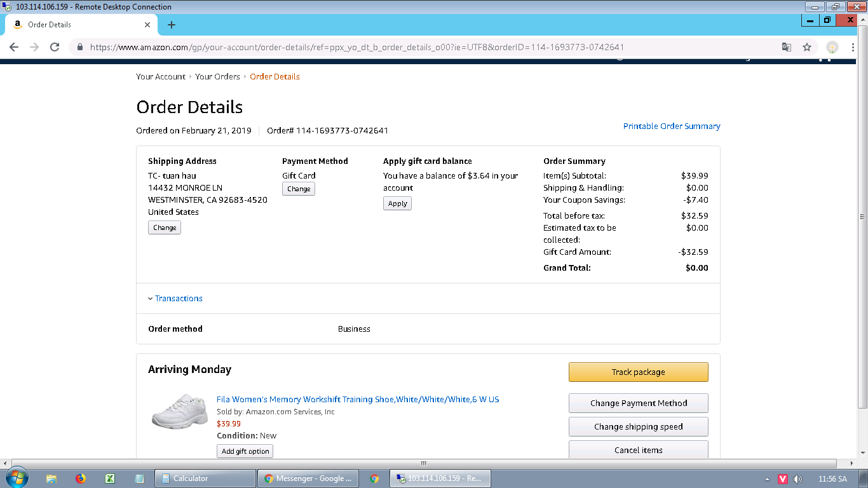This screenshot has height=488, width=868.
Task: Open the Google Translate page icon
Action: (787, 47)
